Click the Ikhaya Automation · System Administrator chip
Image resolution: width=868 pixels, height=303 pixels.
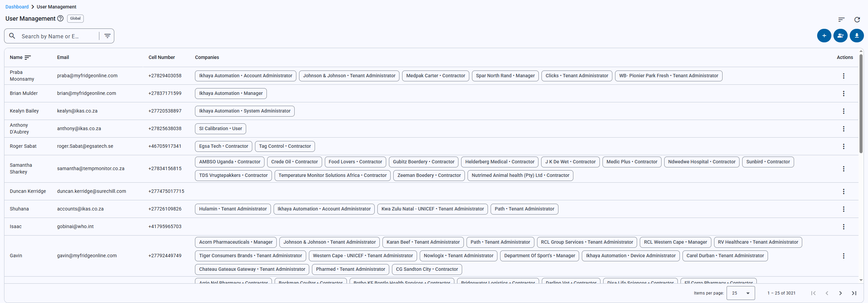[x=244, y=111]
